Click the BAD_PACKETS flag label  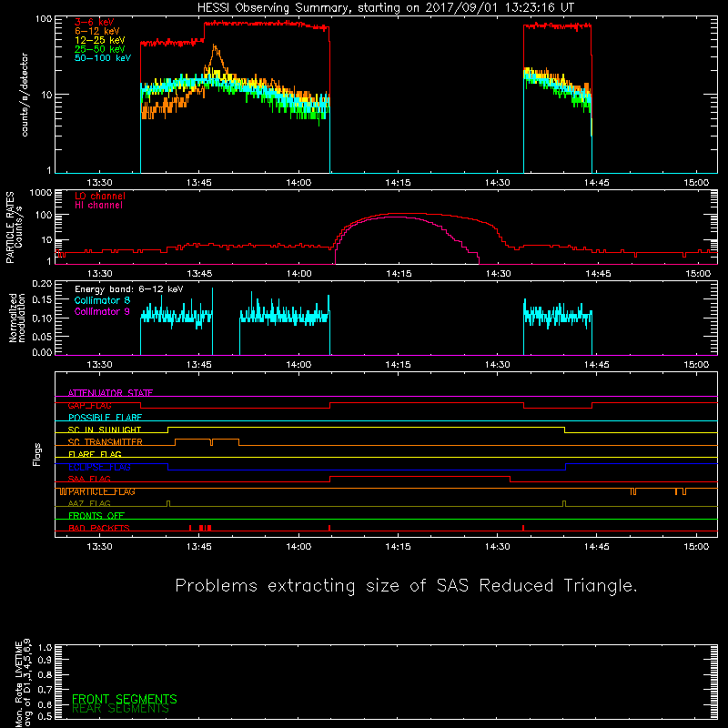[99, 529]
